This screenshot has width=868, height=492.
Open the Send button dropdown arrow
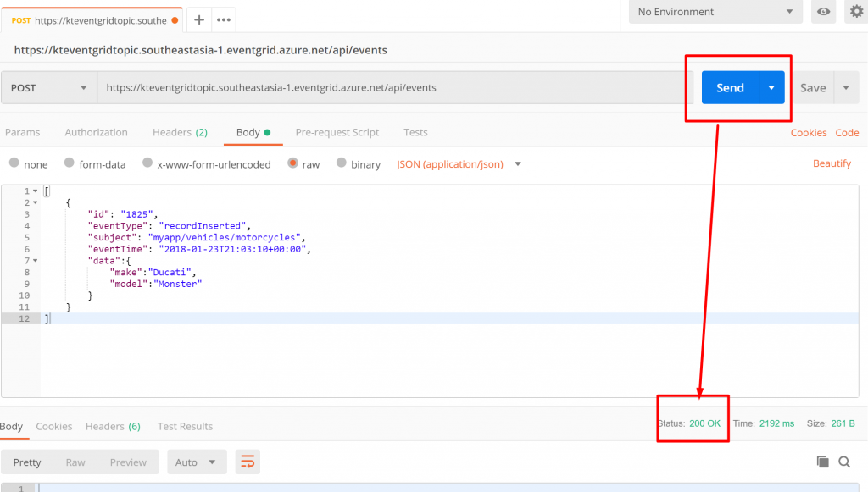click(771, 87)
